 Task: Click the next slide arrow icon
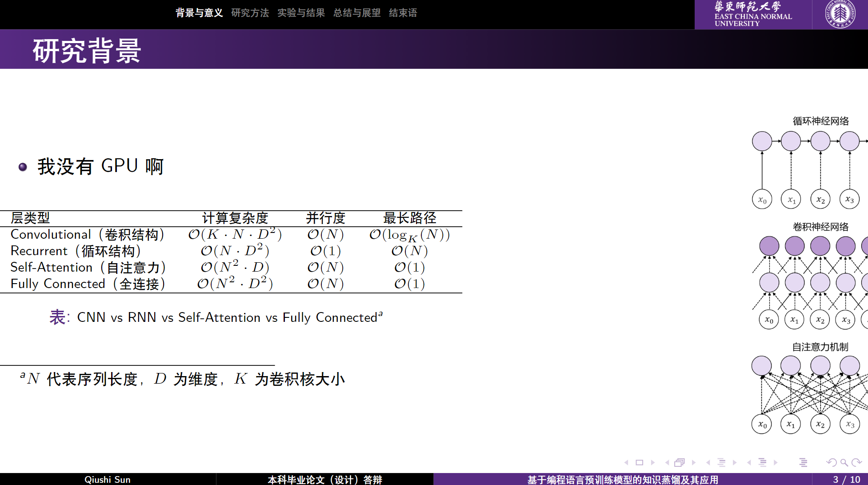click(652, 462)
